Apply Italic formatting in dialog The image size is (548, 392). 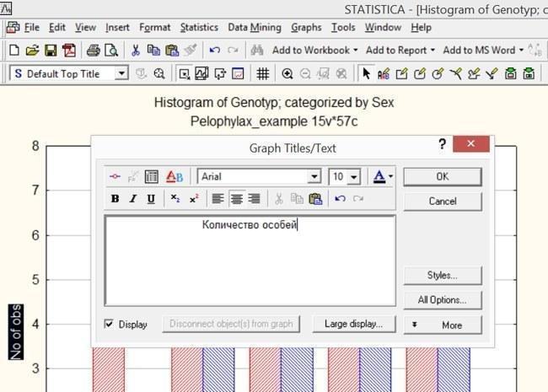tap(133, 199)
